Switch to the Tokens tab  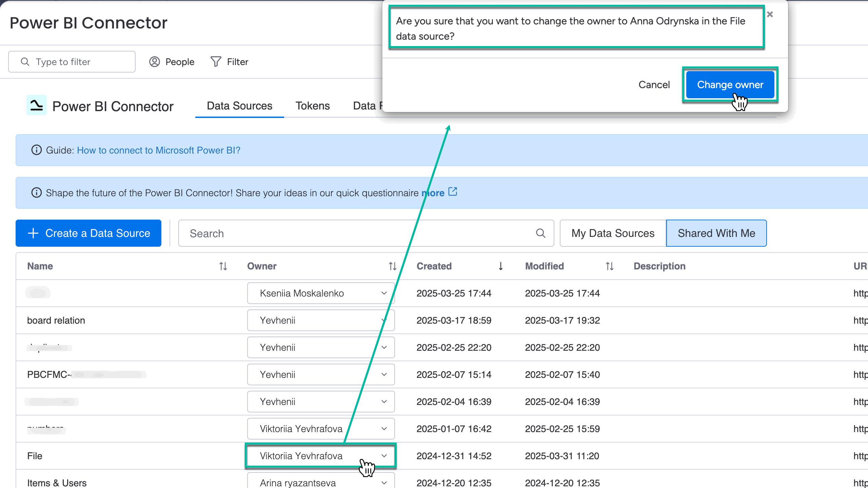click(313, 106)
